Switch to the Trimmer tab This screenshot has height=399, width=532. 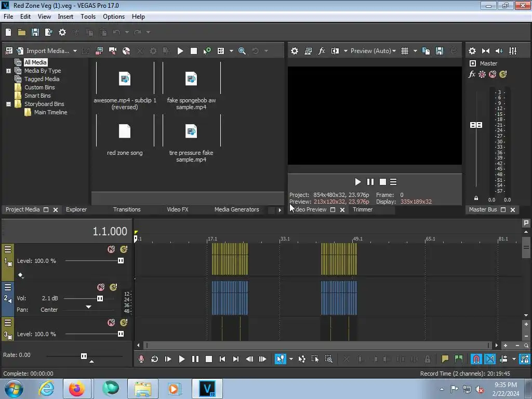pyautogui.click(x=362, y=210)
